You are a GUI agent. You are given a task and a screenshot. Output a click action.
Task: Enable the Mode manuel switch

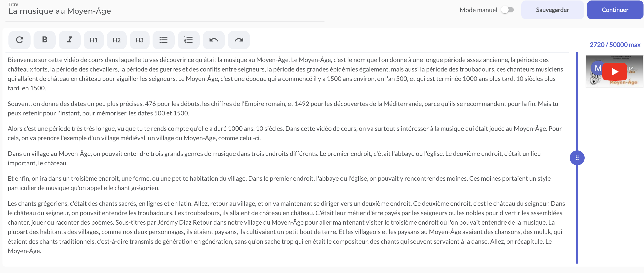click(508, 10)
